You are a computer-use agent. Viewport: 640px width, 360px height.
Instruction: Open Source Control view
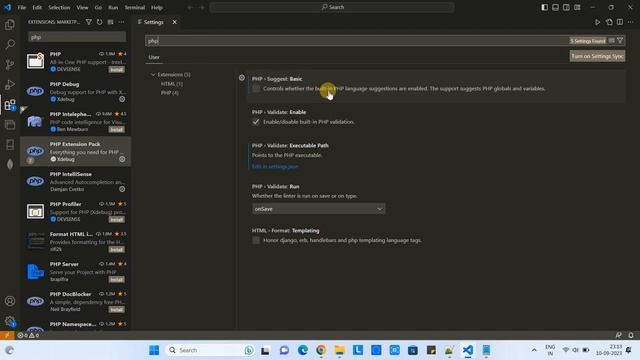coord(10,64)
